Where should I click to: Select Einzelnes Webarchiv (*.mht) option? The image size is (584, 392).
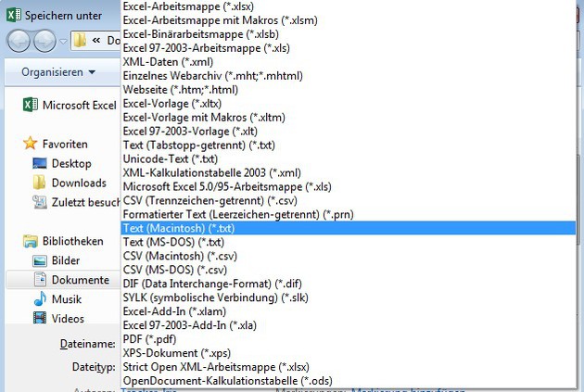pos(349,76)
